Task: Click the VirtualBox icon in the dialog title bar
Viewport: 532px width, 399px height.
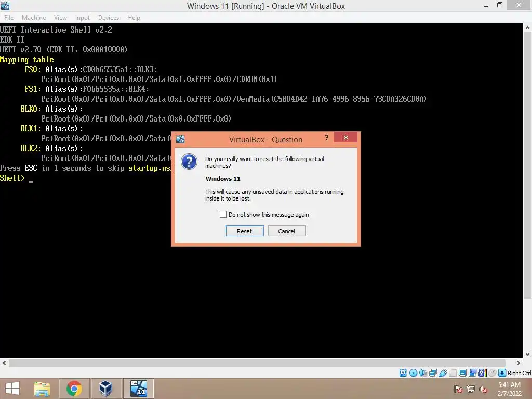Action: pos(180,139)
